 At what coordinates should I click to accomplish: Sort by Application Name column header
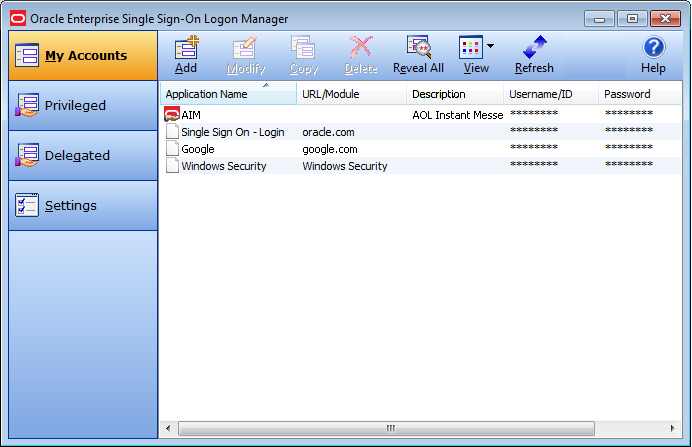click(x=228, y=94)
